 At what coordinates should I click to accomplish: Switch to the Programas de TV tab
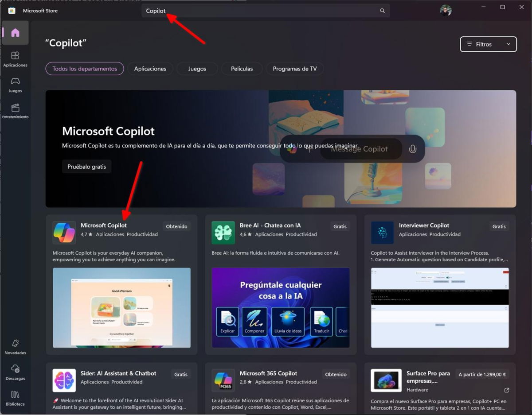pyautogui.click(x=294, y=68)
